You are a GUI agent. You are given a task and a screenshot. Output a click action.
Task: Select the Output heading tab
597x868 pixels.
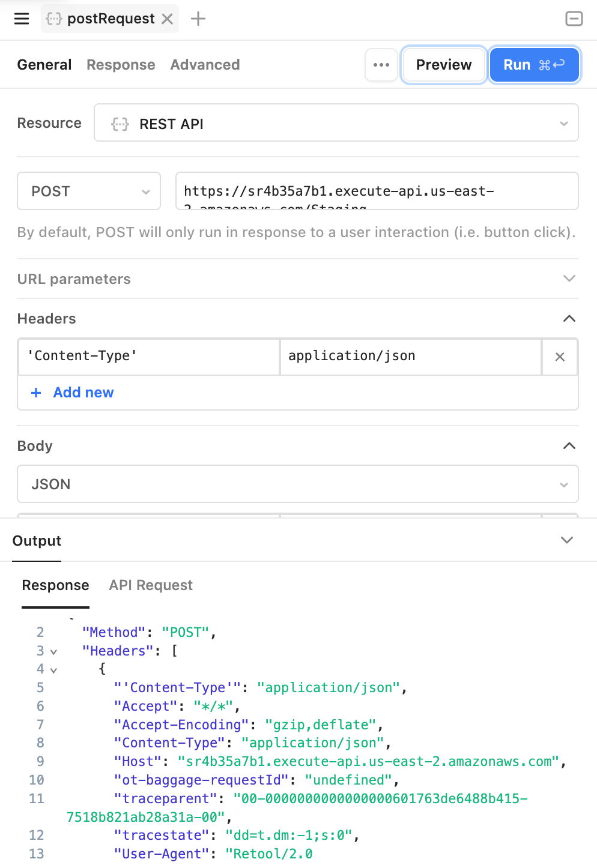pos(37,541)
